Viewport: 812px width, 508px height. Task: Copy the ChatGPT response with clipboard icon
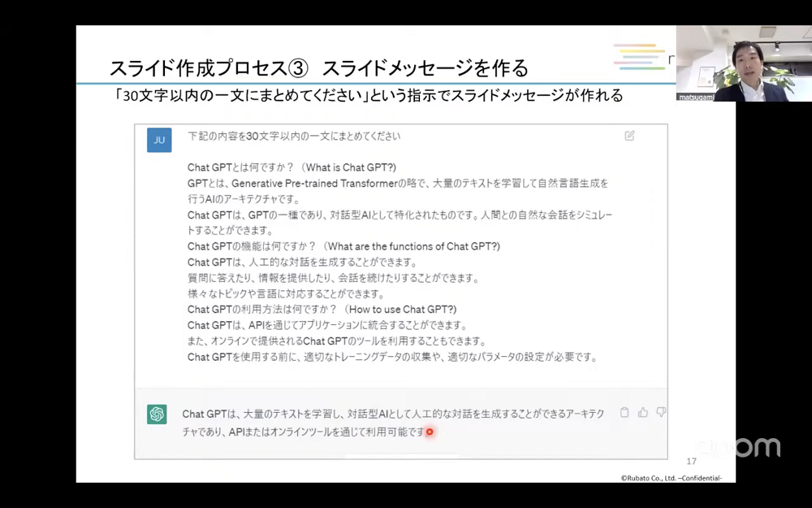click(x=624, y=413)
